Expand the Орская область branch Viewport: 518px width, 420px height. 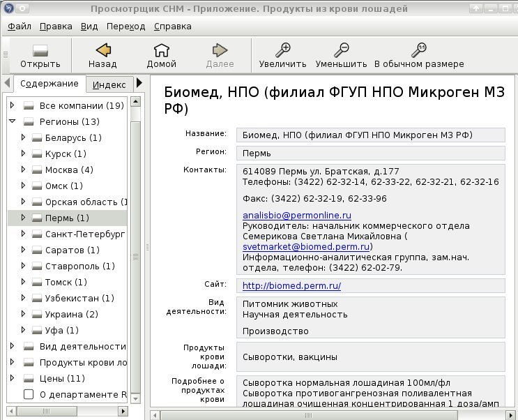(x=23, y=201)
